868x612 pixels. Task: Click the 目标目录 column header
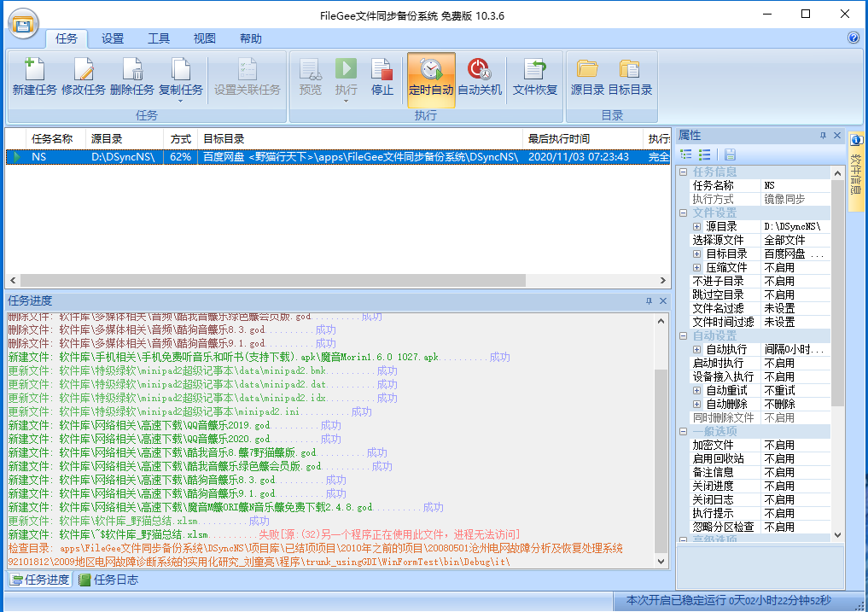(360, 138)
